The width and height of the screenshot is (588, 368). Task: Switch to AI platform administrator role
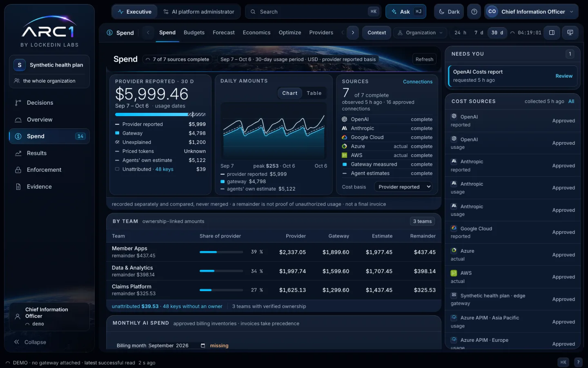pyautogui.click(x=198, y=12)
